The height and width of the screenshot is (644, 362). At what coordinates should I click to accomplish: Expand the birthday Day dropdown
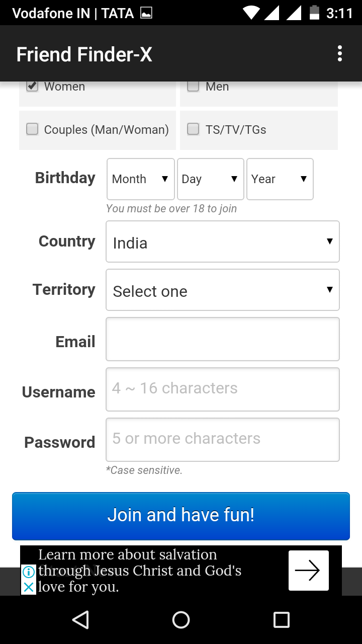click(210, 179)
